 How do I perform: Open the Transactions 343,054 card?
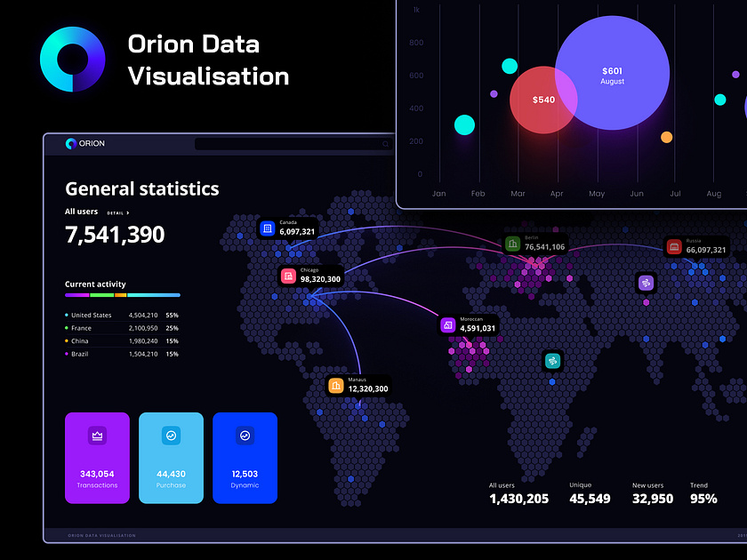(x=97, y=458)
